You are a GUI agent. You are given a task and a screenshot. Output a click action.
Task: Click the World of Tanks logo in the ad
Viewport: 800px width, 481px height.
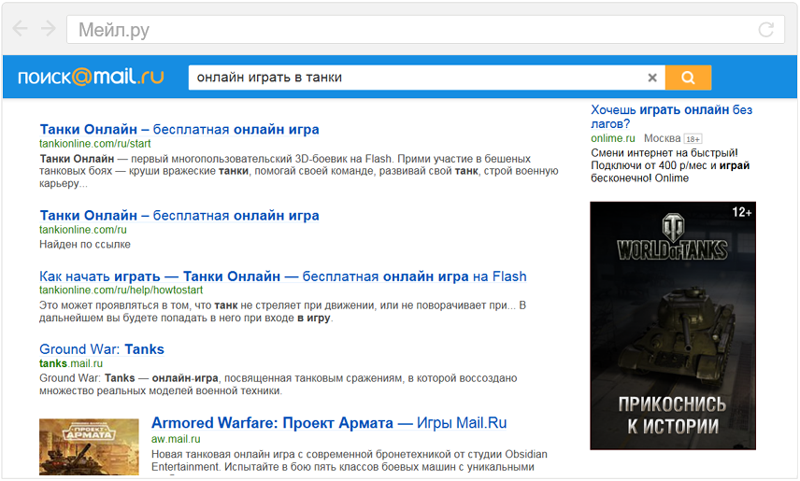tap(673, 237)
